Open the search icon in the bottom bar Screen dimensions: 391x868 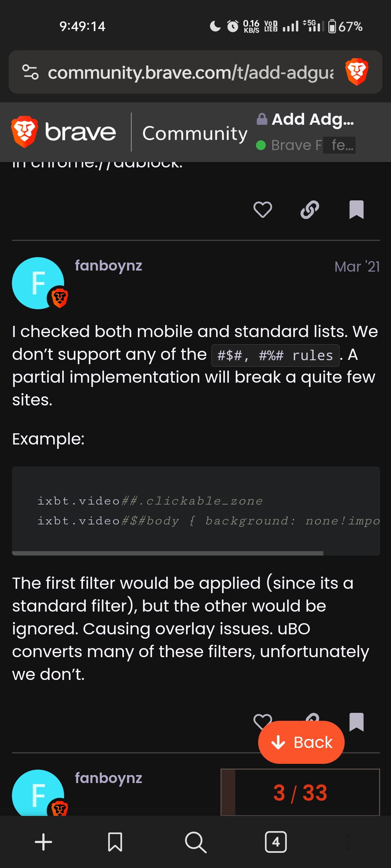click(x=195, y=843)
